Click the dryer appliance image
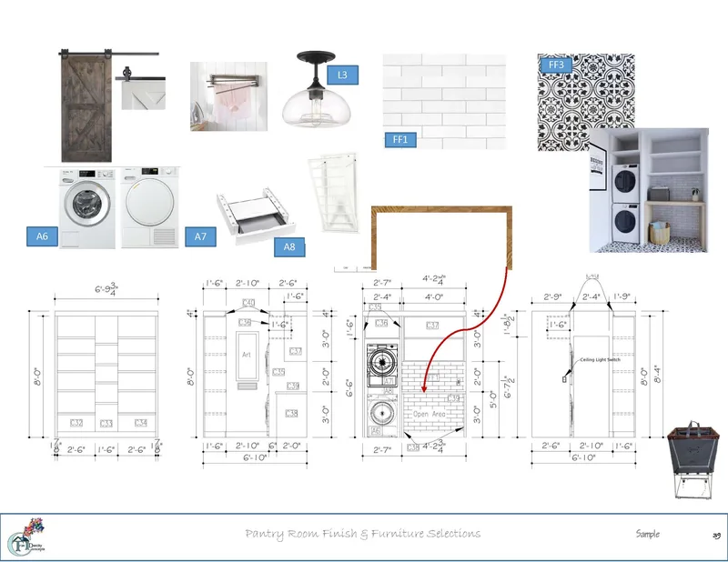Viewport: 728px width, 562px height. pos(149,207)
